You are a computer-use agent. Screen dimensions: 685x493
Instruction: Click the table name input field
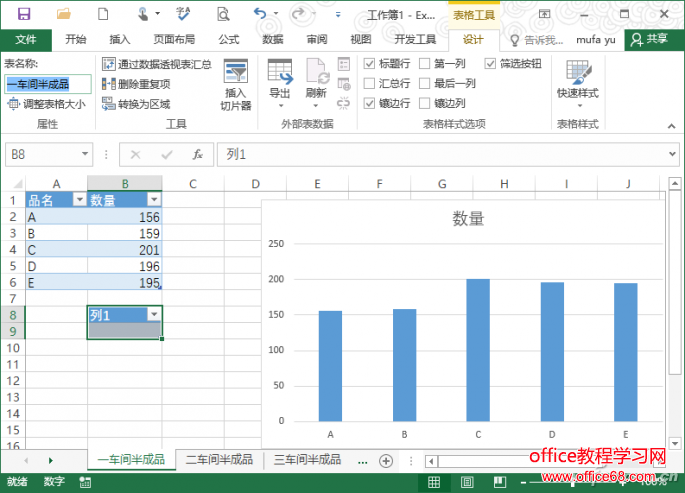pos(47,84)
